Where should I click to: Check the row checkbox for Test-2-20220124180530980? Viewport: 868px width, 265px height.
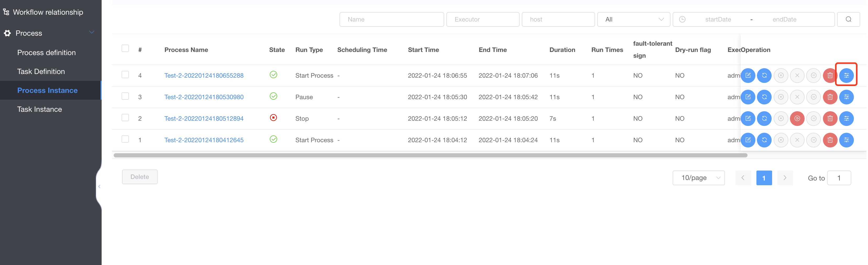(x=125, y=97)
